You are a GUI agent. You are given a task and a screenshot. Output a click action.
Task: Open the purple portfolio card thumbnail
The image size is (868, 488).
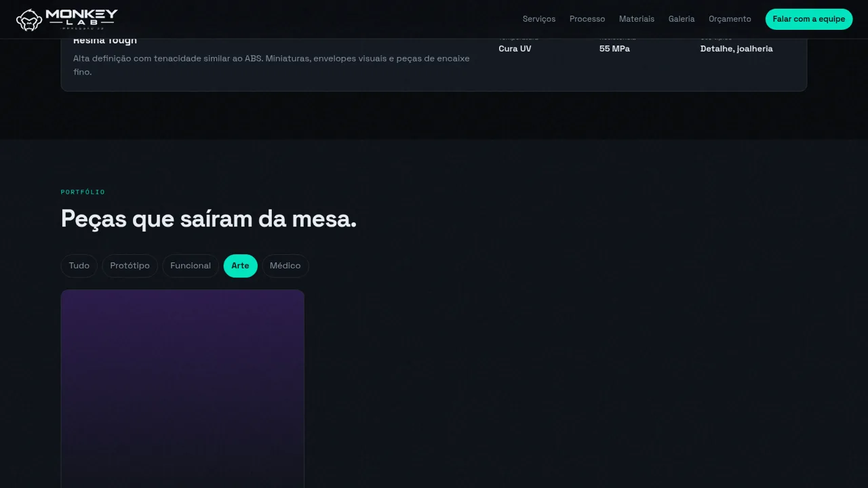click(182, 389)
